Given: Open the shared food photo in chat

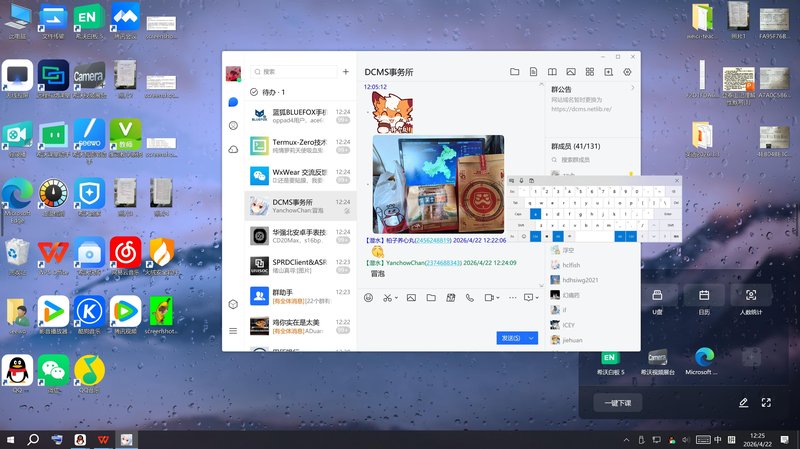Looking at the screenshot, I should (438, 183).
